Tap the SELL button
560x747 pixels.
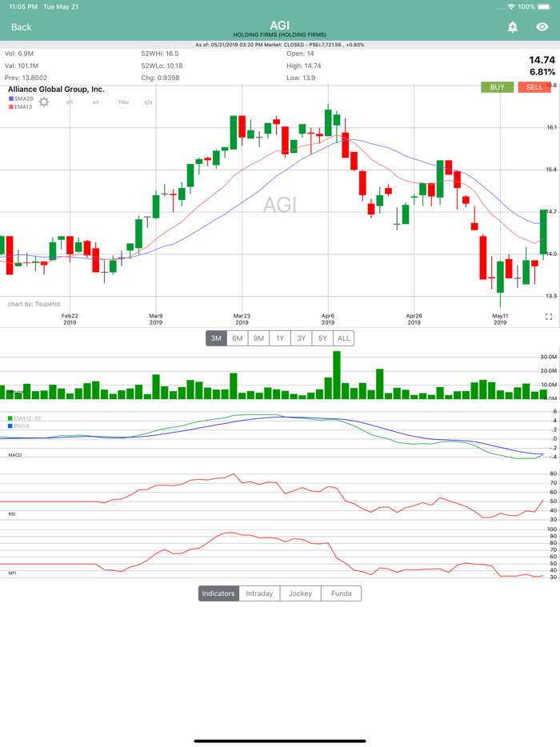tap(534, 87)
